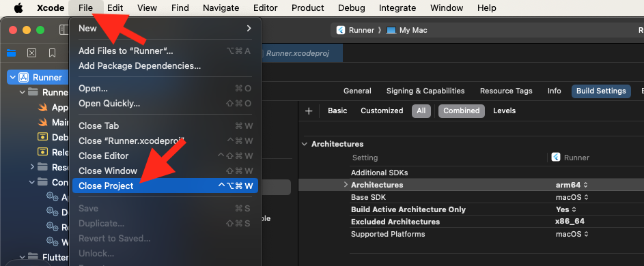This screenshot has width=644, height=266.
Task: Collapse the Runner project tree item
Action: (x=12, y=77)
